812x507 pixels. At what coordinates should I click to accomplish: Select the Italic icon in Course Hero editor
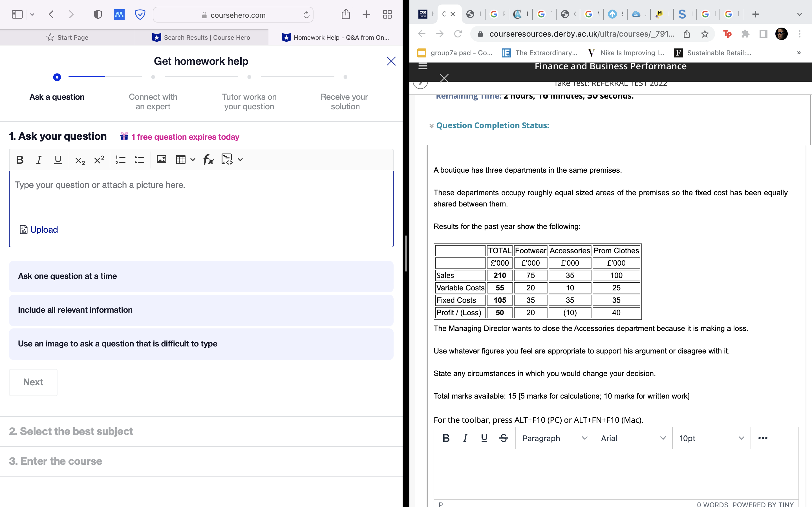(39, 160)
